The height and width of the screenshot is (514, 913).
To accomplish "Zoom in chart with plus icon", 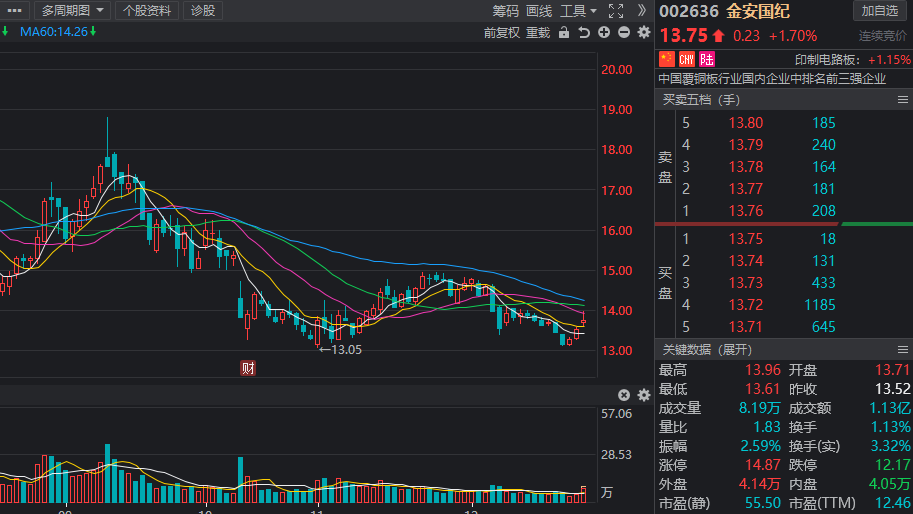I will point(604,33).
